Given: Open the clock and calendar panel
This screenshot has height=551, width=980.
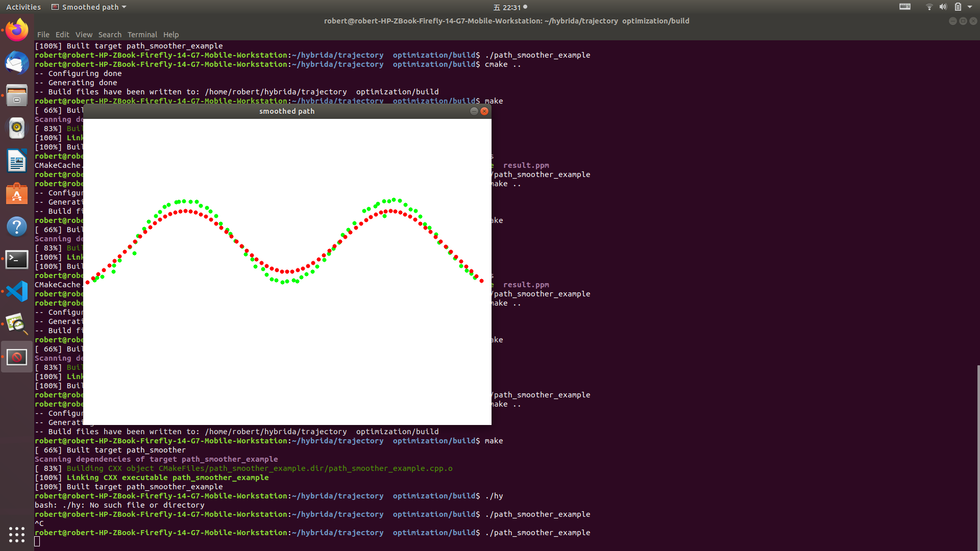Looking at the screenshot, I should click(510, 7).
